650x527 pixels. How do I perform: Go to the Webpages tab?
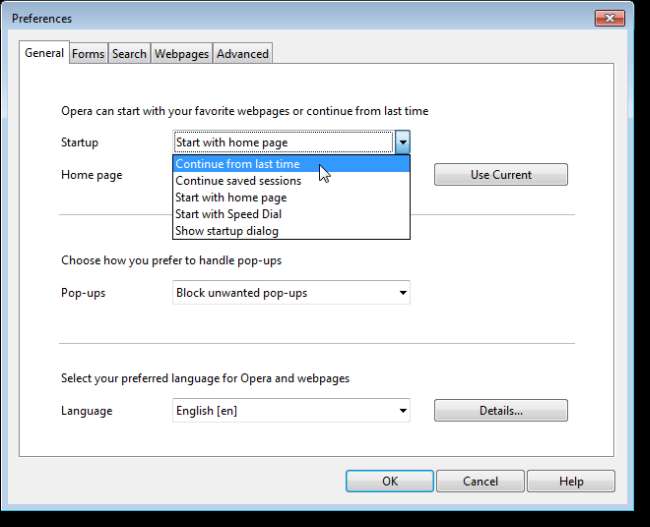tap(181, 54)
